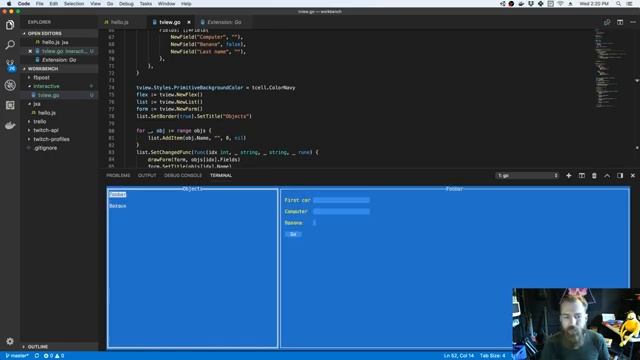Open tview.go in the file tree
Screen dimensions: 640x360
pos(49,95)
